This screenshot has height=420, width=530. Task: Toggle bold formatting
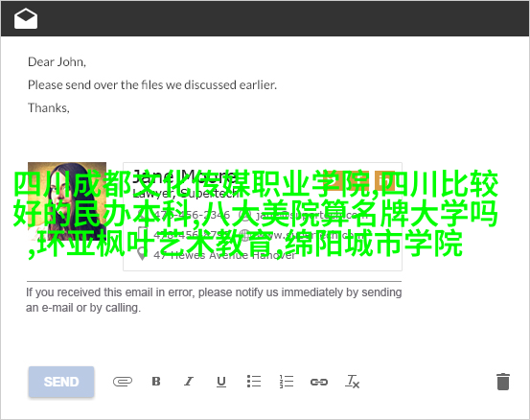coord(156,382)
